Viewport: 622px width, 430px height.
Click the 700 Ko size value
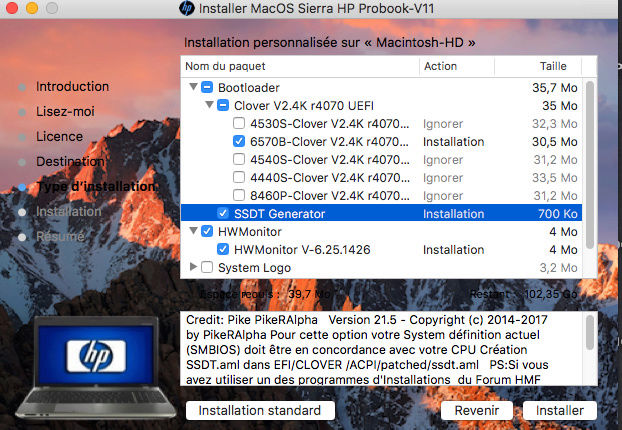click(x=558, y=214)
